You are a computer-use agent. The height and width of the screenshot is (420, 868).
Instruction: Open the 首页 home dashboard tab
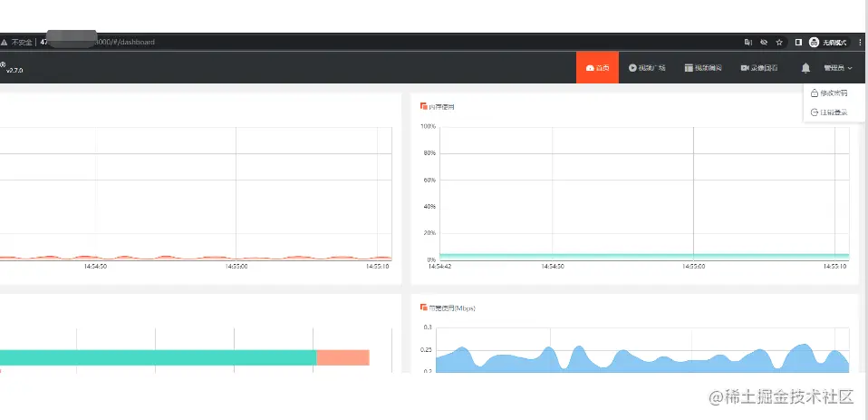pos(597,68)
